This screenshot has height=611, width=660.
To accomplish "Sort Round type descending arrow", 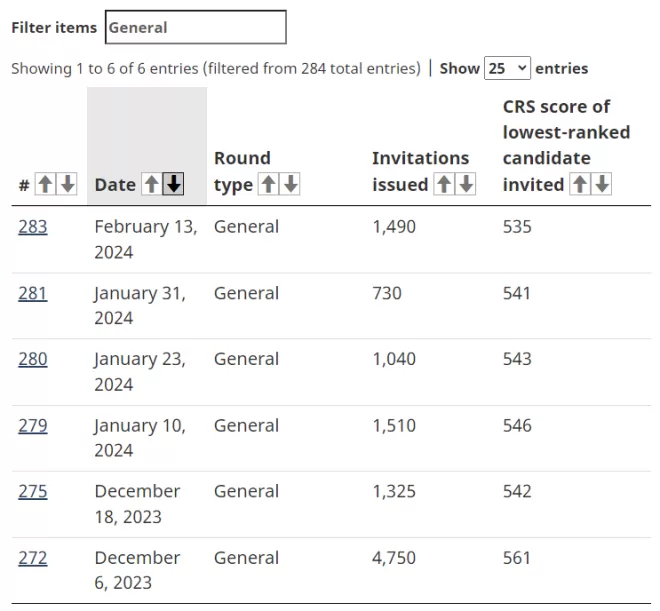I will click(x=290, y=184).
